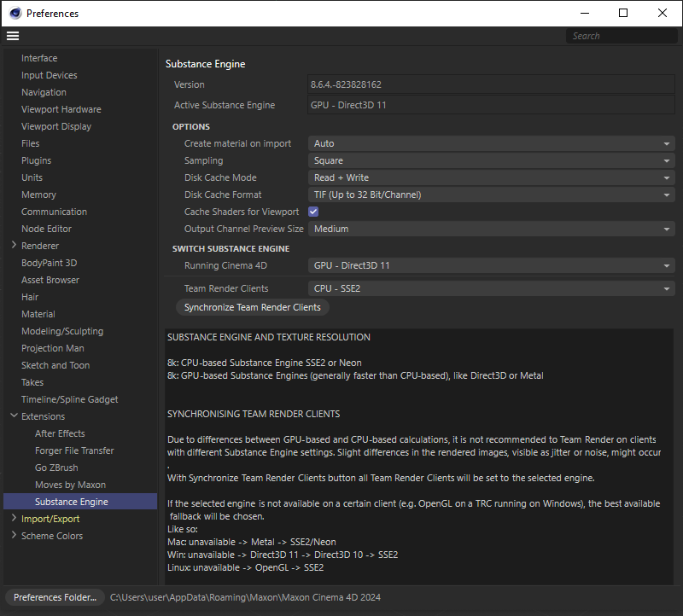Select the Import/Export label in sidebar

[x=50, y=519]
